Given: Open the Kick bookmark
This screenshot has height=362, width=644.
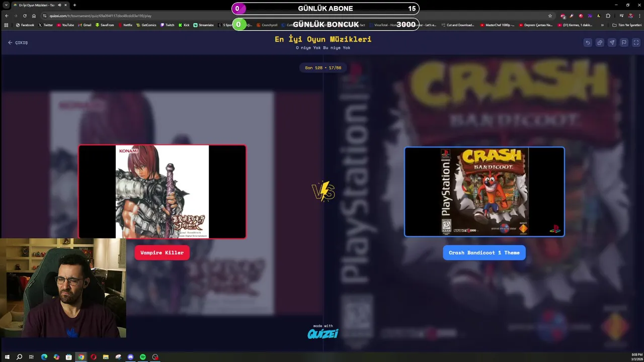Looking at the screenshot, I should [184, 25].
